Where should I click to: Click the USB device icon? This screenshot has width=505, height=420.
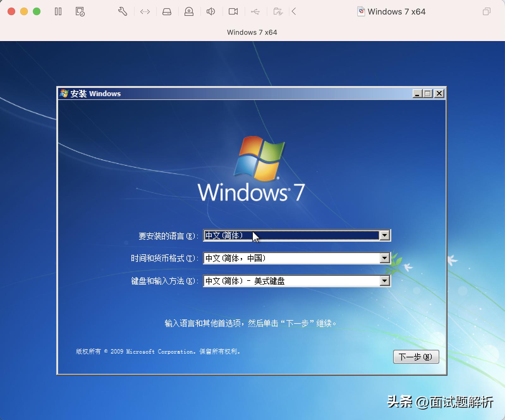click(x=255, y=12)
